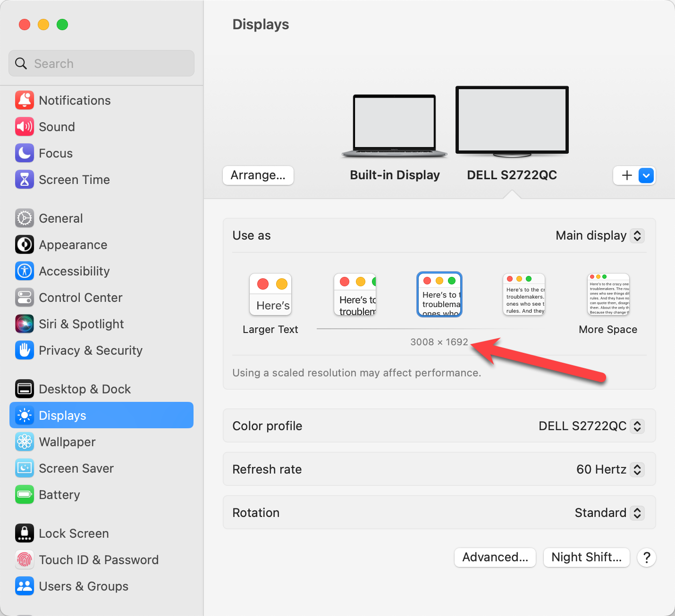
Task: Click the Sound speaker icon
Action: click(25, 127)
